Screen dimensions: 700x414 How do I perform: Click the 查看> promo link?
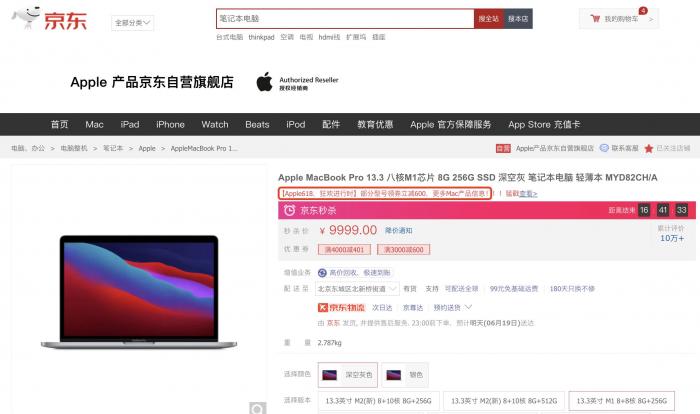coord(528,194)
